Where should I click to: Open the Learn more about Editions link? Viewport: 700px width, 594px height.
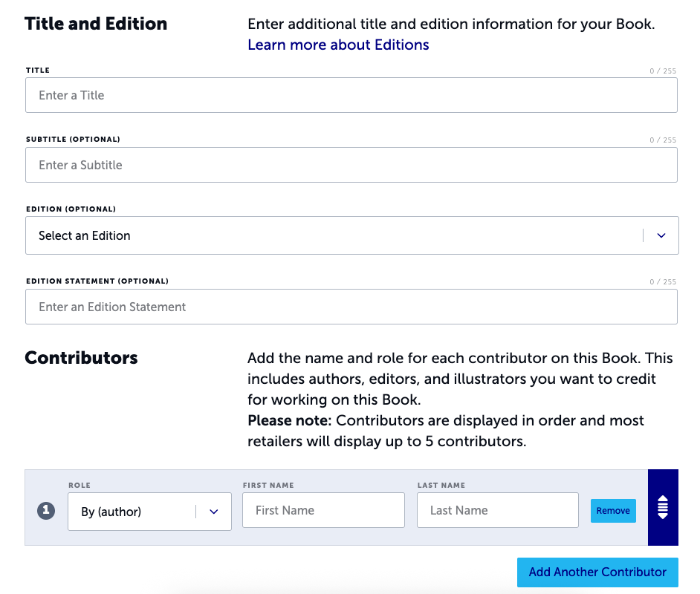338,45
